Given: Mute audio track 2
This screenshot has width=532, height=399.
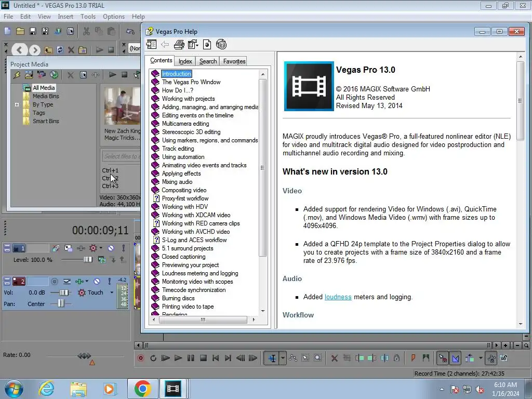Looking at the screenshot, I should [97, 281].
